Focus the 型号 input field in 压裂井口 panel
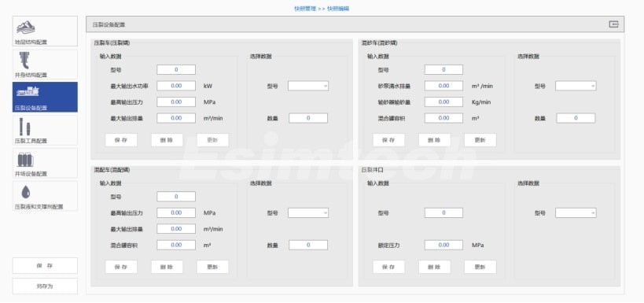 click(443, 213)
